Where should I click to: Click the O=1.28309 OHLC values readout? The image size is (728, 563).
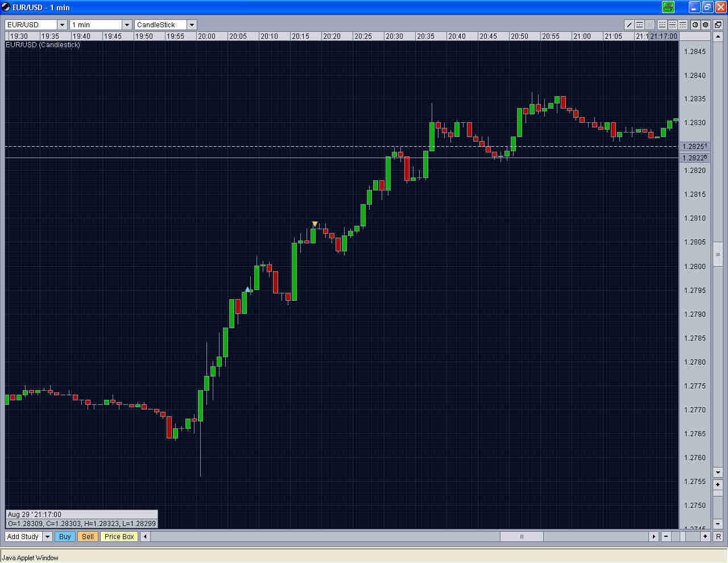tap(81, 524)
